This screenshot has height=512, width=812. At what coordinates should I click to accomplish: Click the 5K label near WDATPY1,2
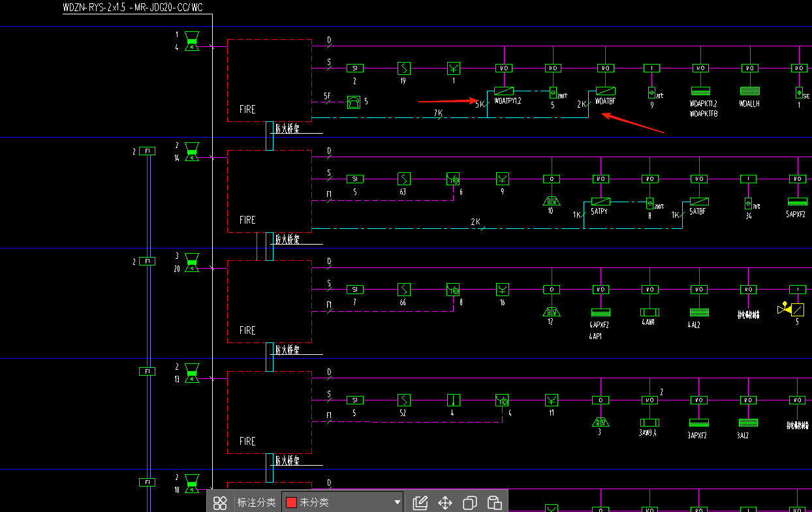click(480, 104)
